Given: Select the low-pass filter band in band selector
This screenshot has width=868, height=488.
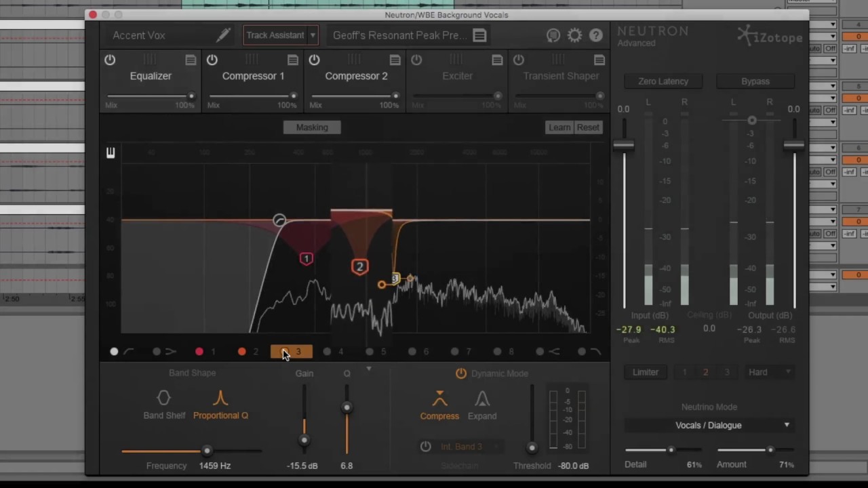Looking at the screenshot, I should [588, 352].
